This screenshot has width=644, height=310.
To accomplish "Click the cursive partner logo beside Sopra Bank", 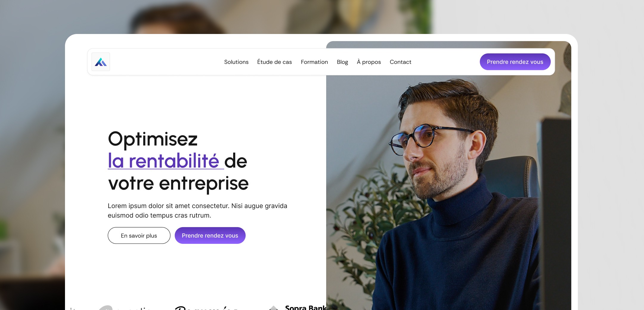I will (206, 308).
